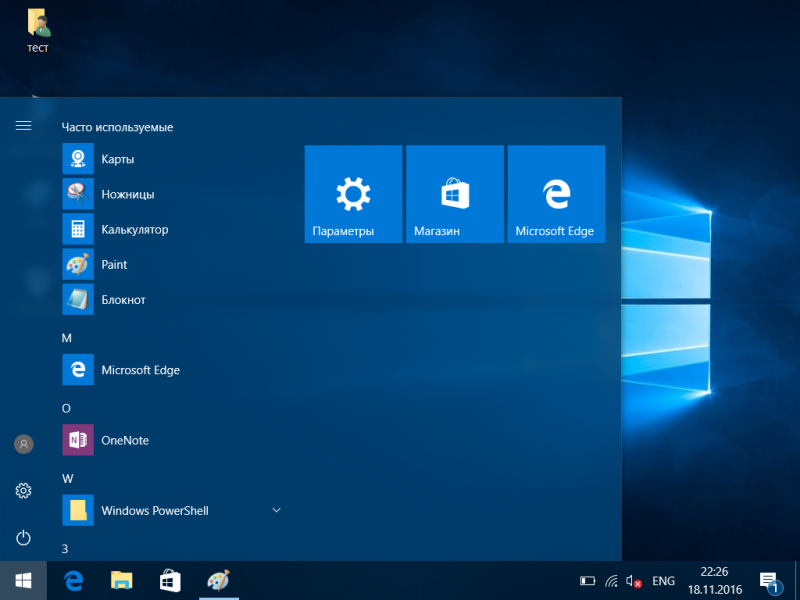This screenshot has height=600, width=800.
Task: Open Store from the taskbar
Action: (x=170, y=581)
